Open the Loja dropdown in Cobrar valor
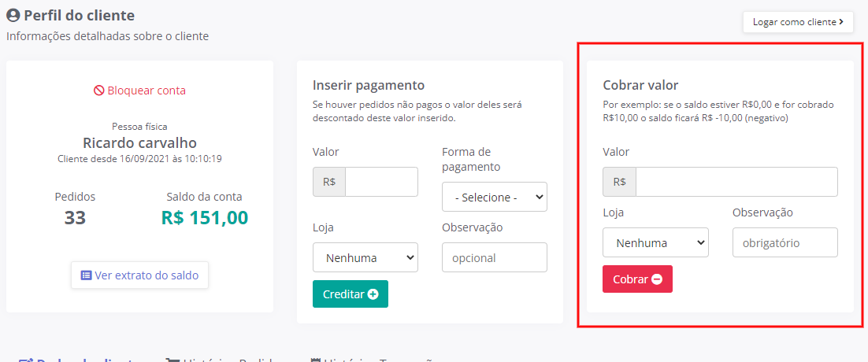Viewport: 868px width, 362px height. click(x=655, y=242)
